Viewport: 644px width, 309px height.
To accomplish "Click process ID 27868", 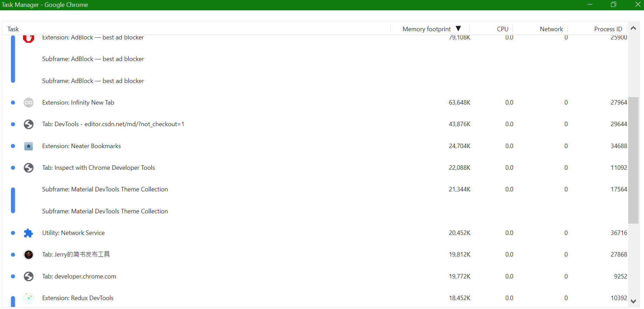I will click(619, 254).
